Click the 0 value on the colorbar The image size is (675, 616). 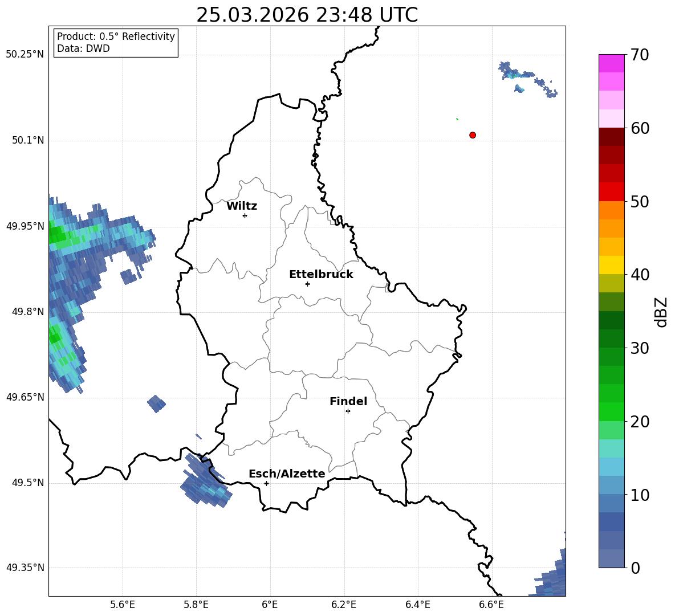point(635,568)
